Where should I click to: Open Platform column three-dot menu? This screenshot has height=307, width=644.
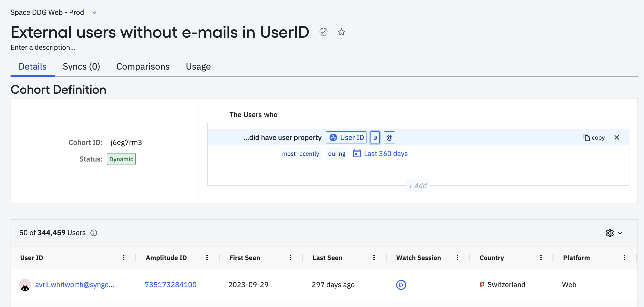point(624,258)
